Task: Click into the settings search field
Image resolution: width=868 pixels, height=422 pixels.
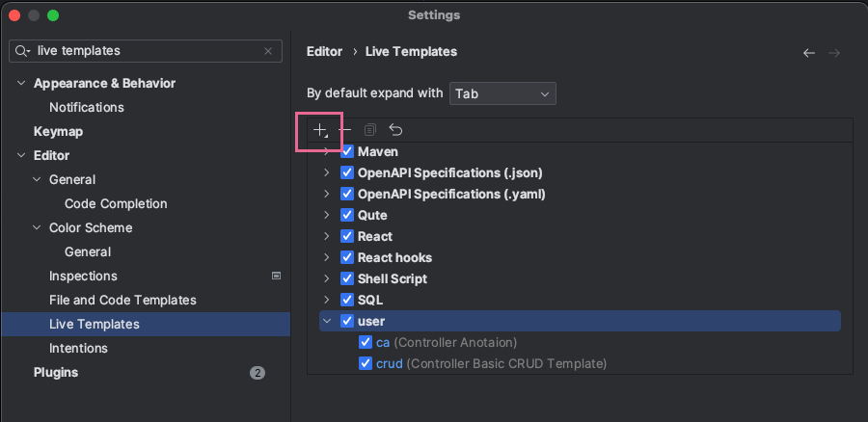Action: point(145,51)
